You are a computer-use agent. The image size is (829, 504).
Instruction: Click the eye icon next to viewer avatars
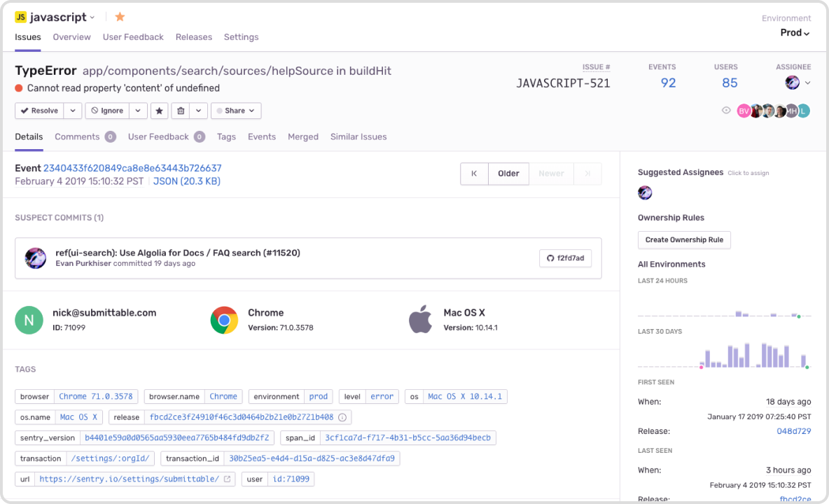pos(726,110)
